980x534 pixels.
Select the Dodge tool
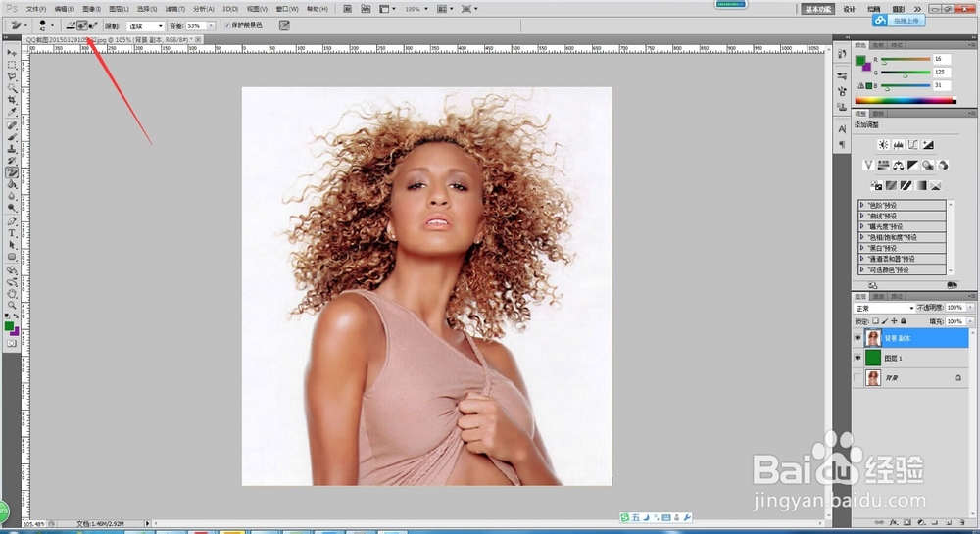pos(11,209)
